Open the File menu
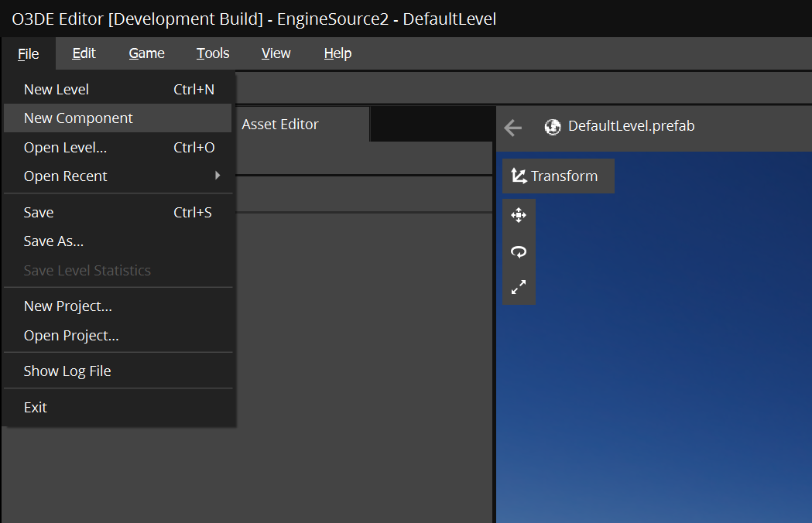The height and width of the screenshot is (523, 812). [29, 54]
